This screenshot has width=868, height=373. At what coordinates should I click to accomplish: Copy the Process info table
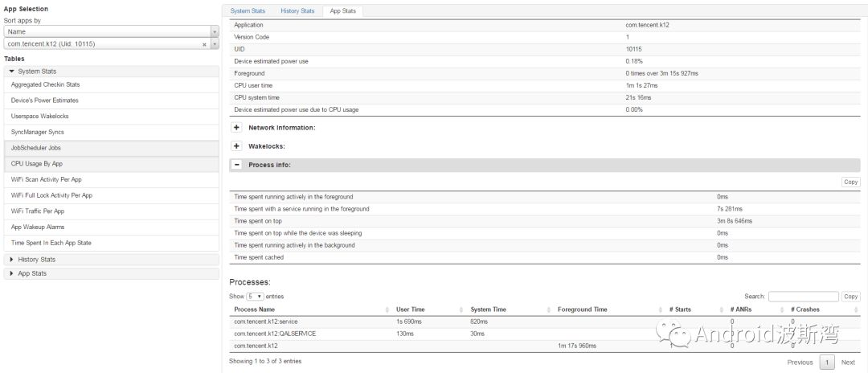[850, 182]
